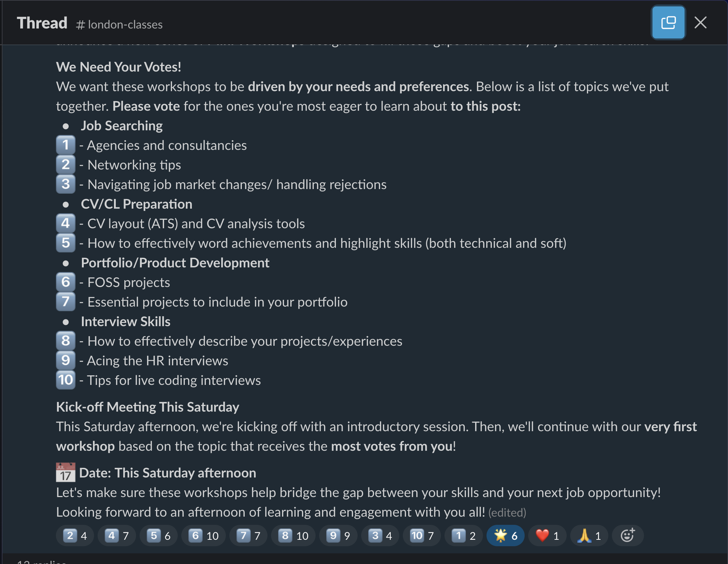This screenshot has width=728, height=564.
Task: Open the #london-classes channel
Action: point(119,24)
